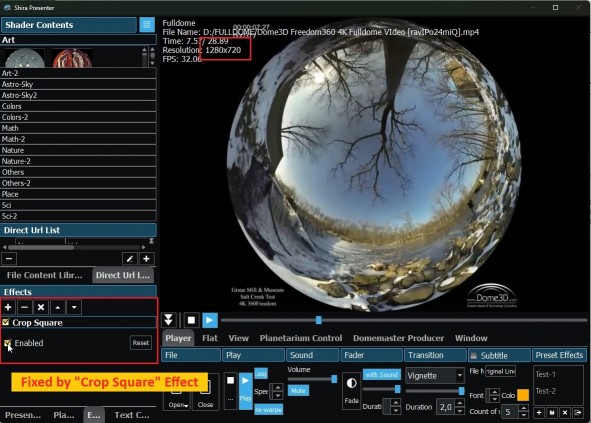Image resolution: width=591 pixels, height=423 pixels.
Task: Delete preset effect with X icon
Action: (x=565, y=413)
